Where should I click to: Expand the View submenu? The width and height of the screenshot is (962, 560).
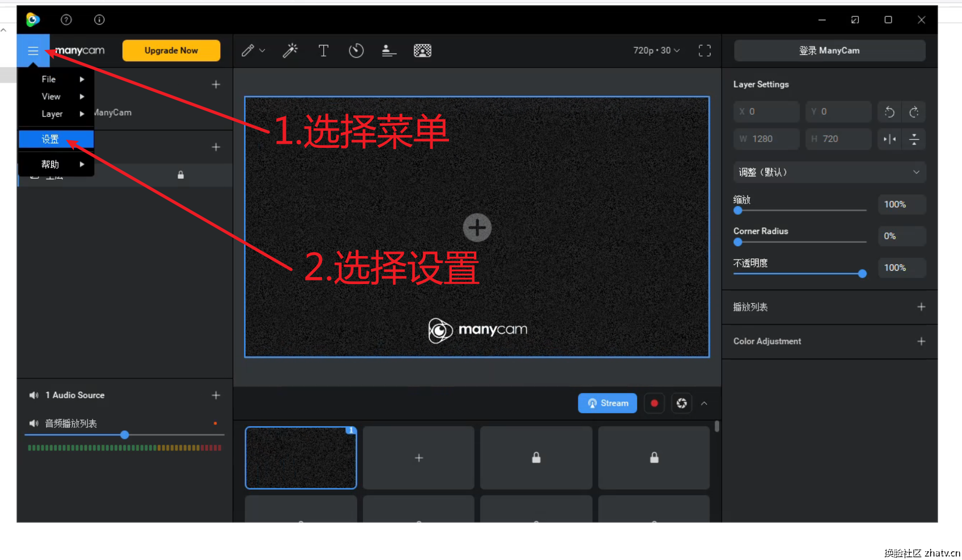(56, 97)
